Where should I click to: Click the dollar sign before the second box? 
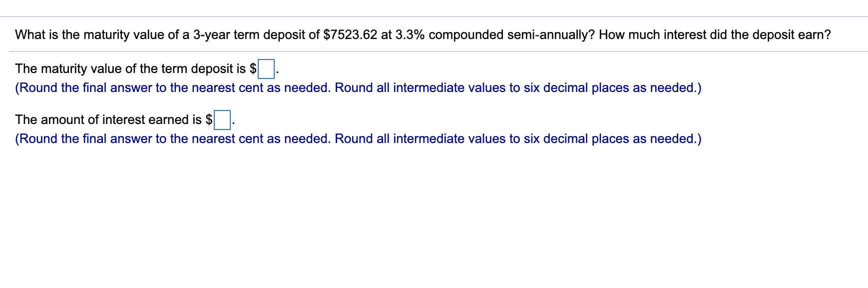pos(210,120)
